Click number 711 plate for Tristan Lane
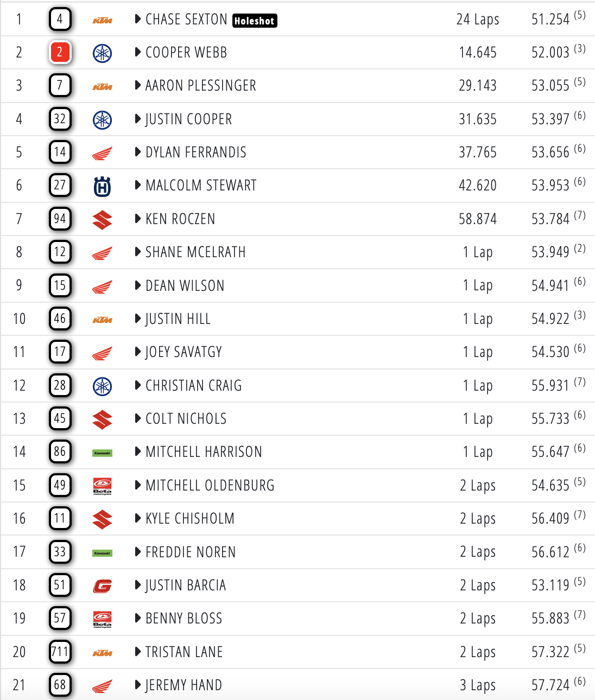This screenshot has width=595, height=700. pos(60,651)
